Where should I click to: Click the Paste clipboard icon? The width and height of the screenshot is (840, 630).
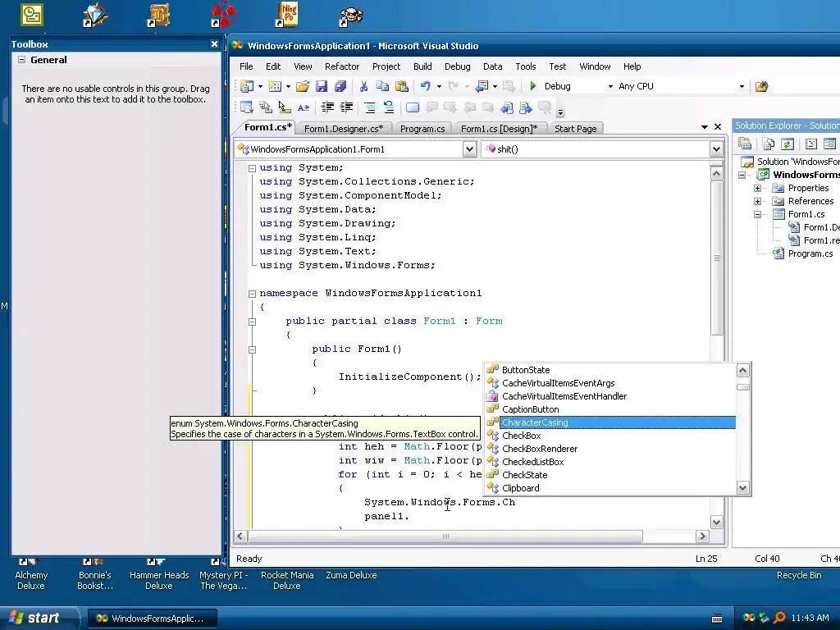pyautogui.click(x=402, y=86)
